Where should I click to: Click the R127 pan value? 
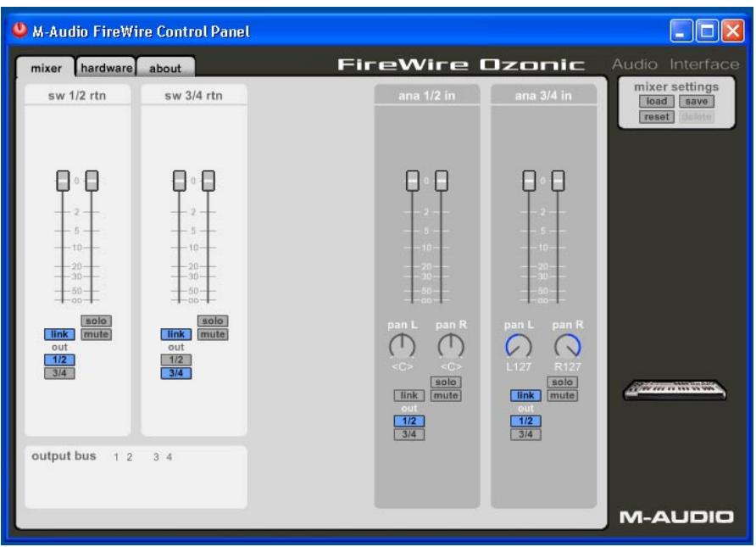click(568, 366)
